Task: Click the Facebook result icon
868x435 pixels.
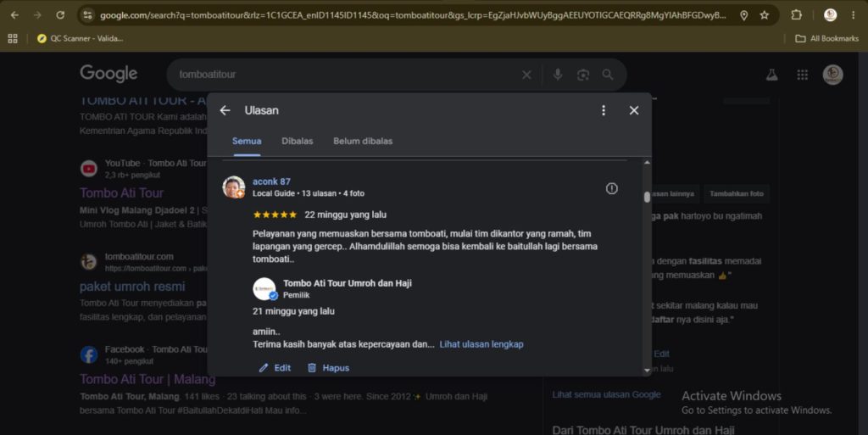Action: coord(88,354)
